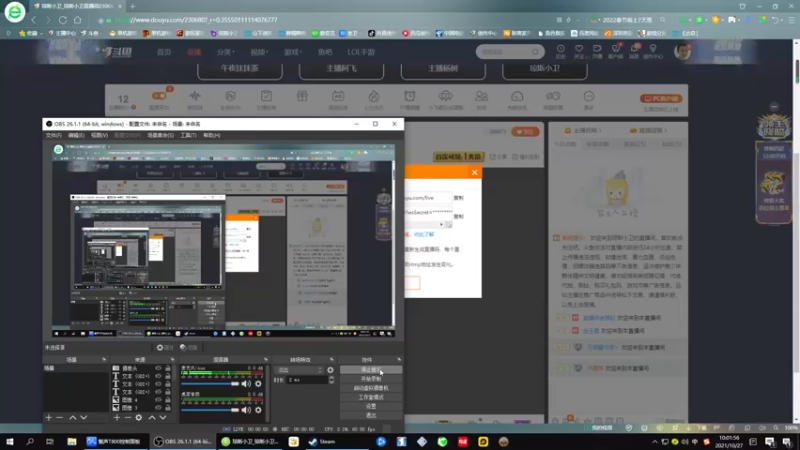Click Start Recording button in OBS controls
The image size is (800, 450).
point(371,379)
